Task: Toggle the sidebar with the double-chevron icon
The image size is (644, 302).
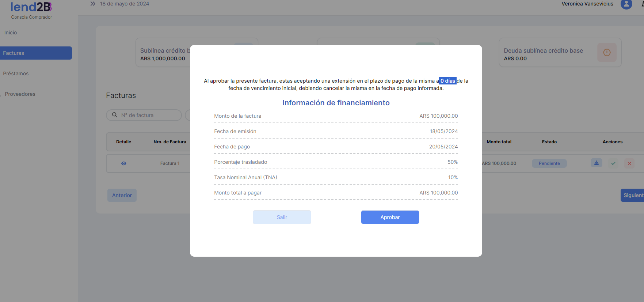Action: (x=93, y=4)
